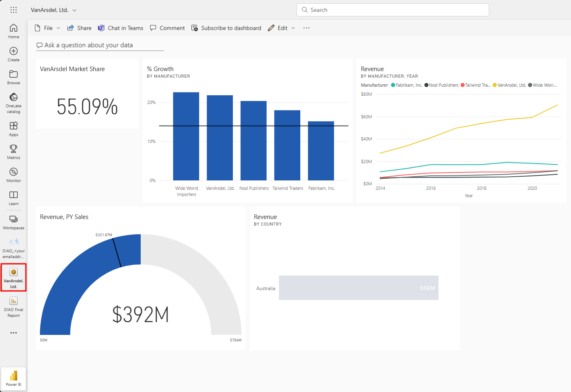Select the Nod Publishers growth bar
The image size is (571, 392).
point(253,141)
